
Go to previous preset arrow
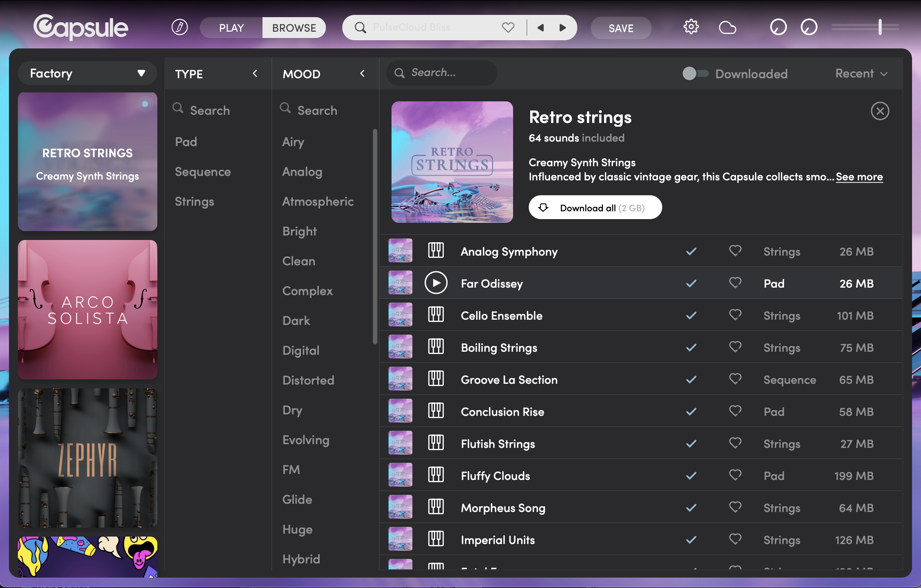pos(540,28)
